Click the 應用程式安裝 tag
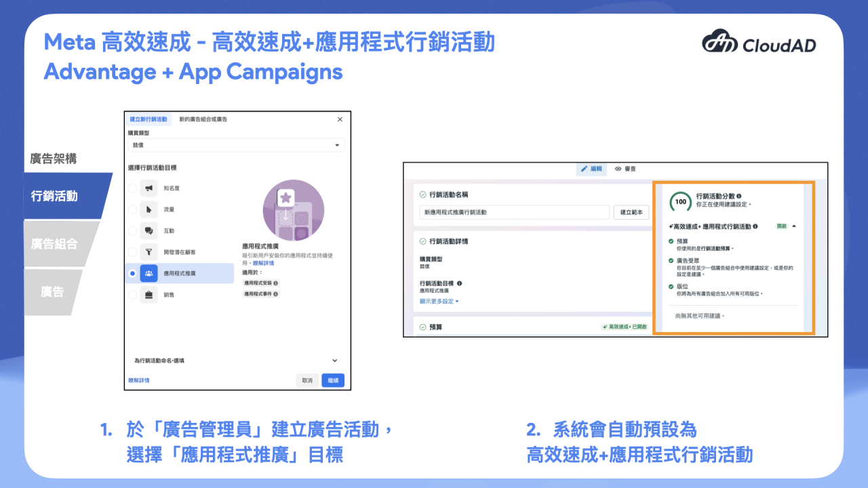Screen dimensions: 868x488 261,283
